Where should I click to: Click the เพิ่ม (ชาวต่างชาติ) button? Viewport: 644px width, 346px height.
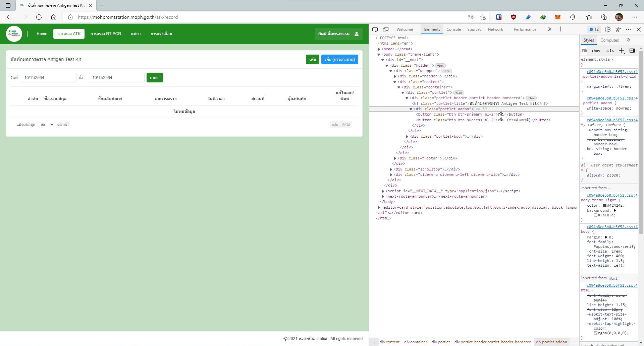[340, 60]
